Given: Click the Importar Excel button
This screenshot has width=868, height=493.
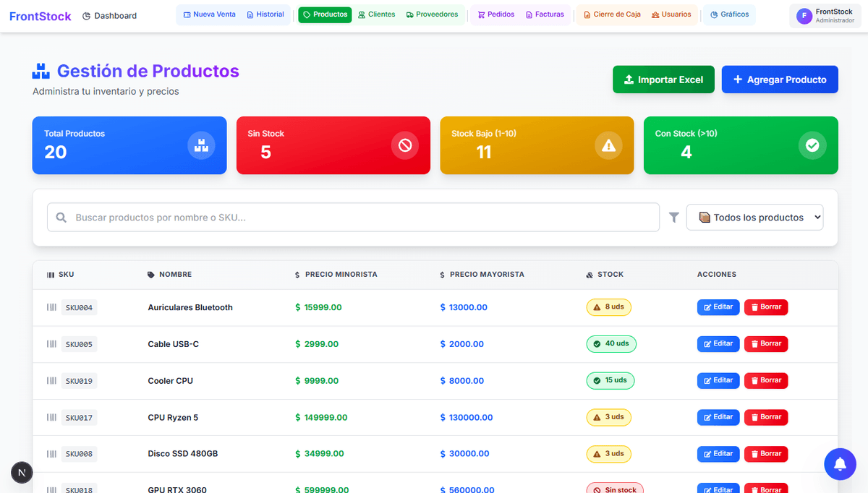Looking at the screenshot, I should pos(663,80).
